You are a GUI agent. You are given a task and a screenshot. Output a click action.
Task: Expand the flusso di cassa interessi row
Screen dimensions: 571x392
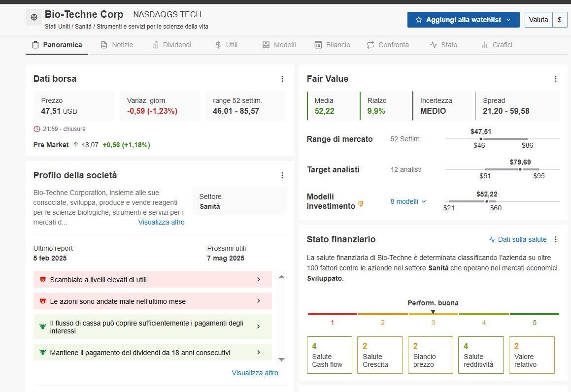(x=153, y=327)
